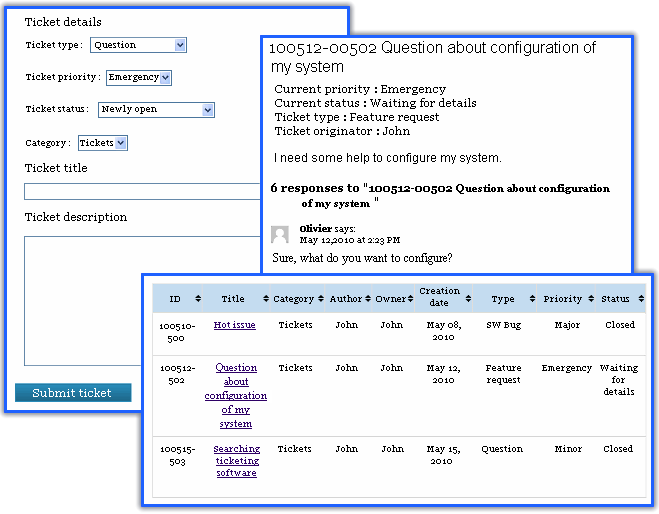Click the Waiting for details status cell
The width and height of the screenshot is (659, 514).
[619, 380]
